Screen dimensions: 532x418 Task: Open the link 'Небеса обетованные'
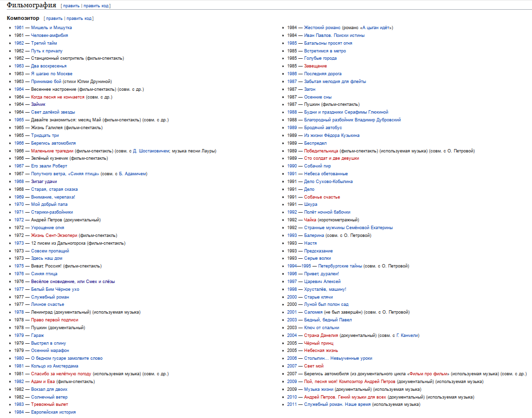click(326, 174)
